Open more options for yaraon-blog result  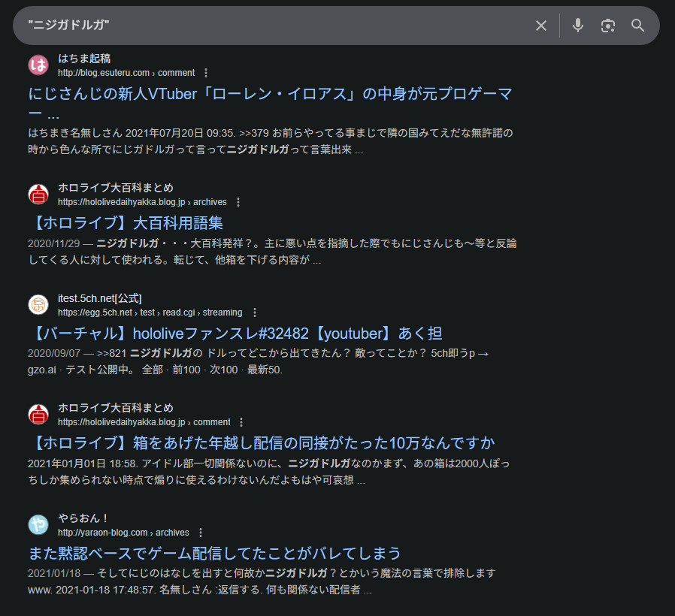201,533
